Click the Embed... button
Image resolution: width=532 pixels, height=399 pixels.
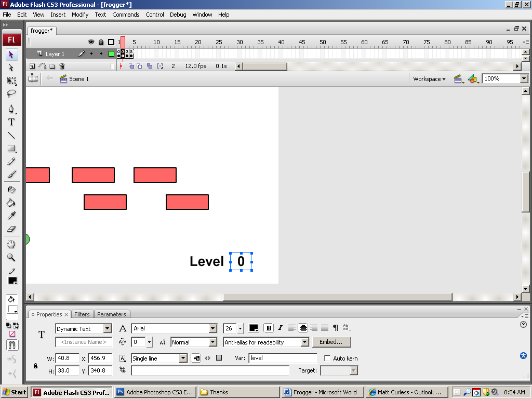click(331, 342)
